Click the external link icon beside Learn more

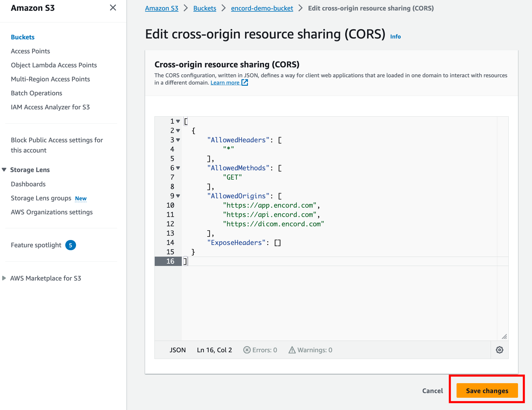point(245,83)
